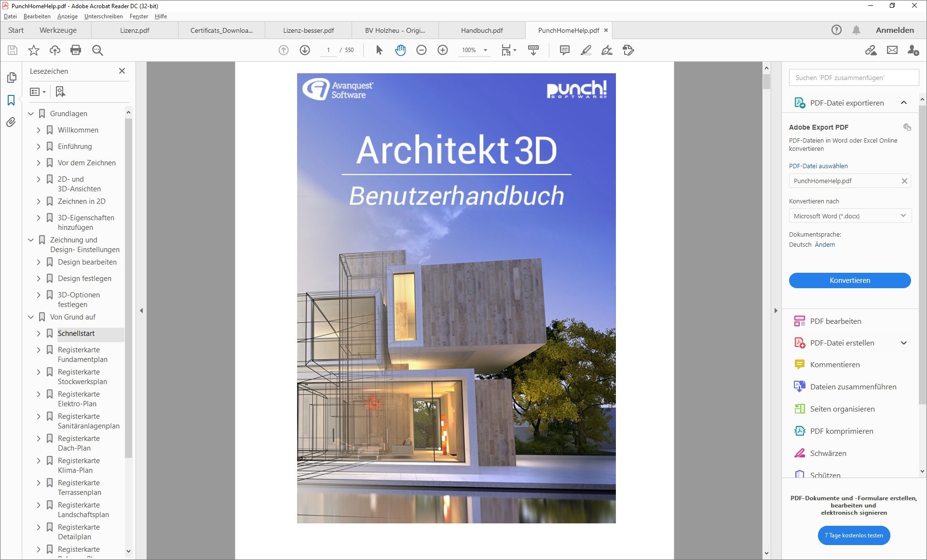Screen dimensions: 927x560
Task: Click the Ändern language link
Action: coord(825,245)
